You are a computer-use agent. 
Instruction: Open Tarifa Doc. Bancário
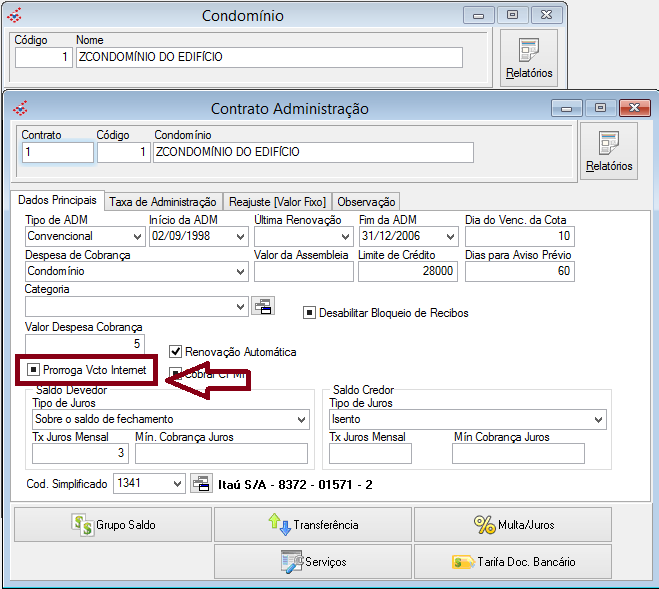click(512, 561)
